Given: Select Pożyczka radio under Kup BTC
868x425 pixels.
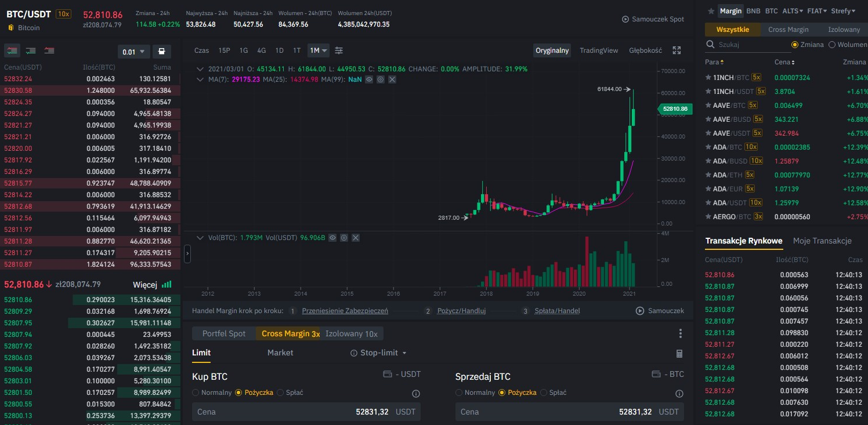Looking at the screenshot, I should click(238, 393).
